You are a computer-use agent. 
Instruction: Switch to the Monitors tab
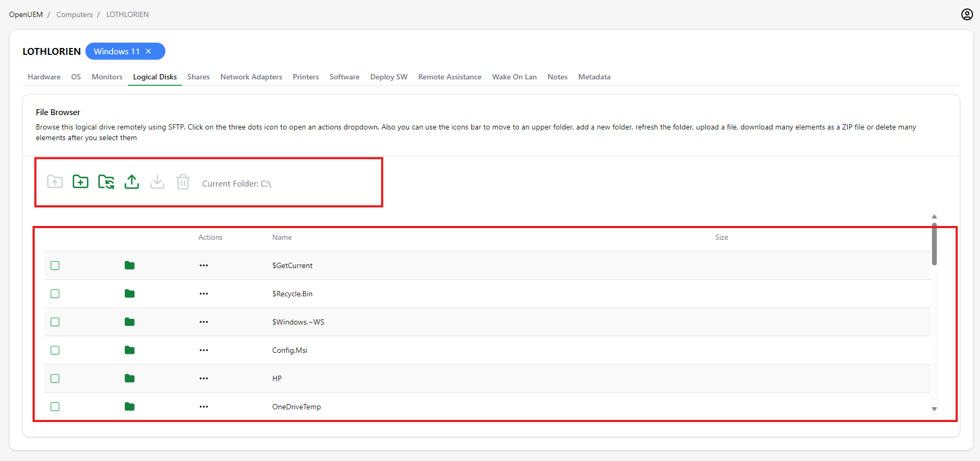(x=107, y=77)
